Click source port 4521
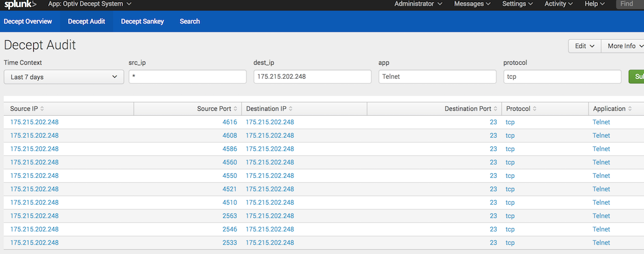Image resolution: width=644 pixels, height=254 pixels. click(230, 189)
